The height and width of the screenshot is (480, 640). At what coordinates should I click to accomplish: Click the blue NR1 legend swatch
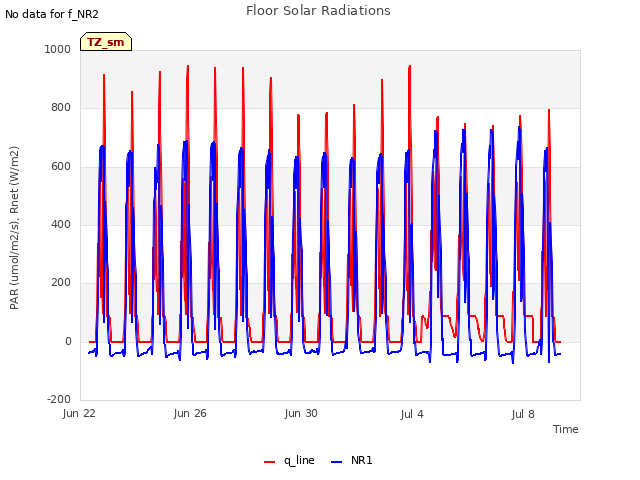click(x=336, y=462)
